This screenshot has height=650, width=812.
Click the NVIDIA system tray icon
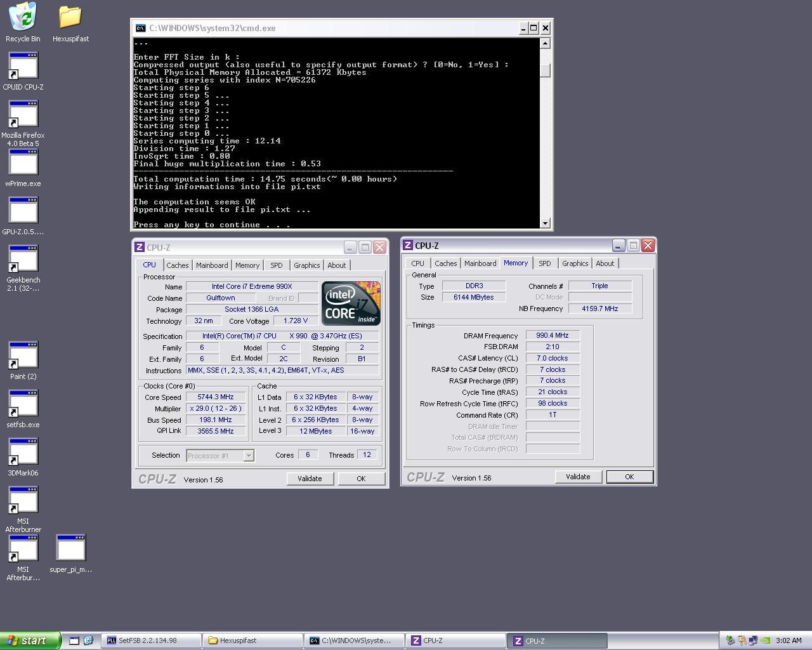pos(766,640)
